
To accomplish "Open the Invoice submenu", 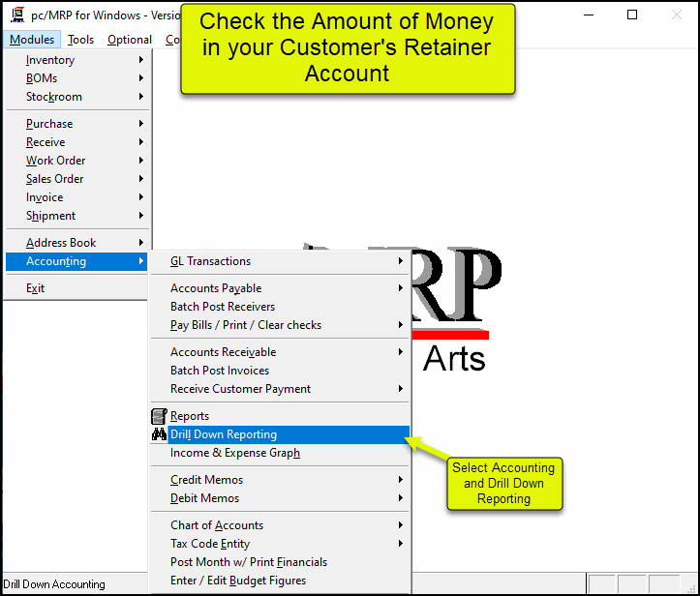I will [x=76, y=196].
